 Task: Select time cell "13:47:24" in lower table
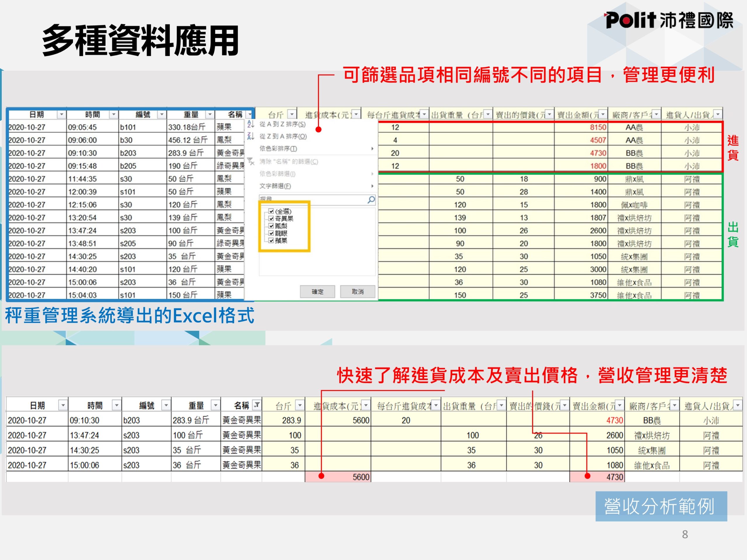(x=95, y=435)
